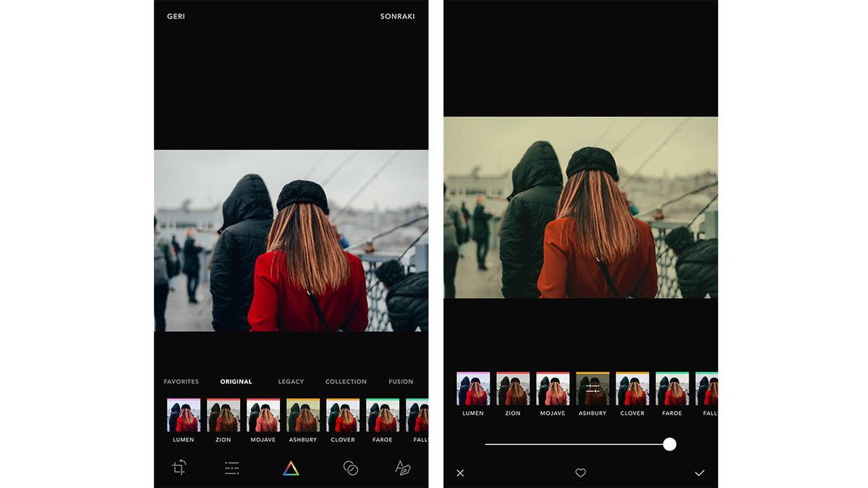The width and height of the screenshot is (868, 488).
Task: Adjust the filter intensity slider handle
Action: click(x=670, y=444)
